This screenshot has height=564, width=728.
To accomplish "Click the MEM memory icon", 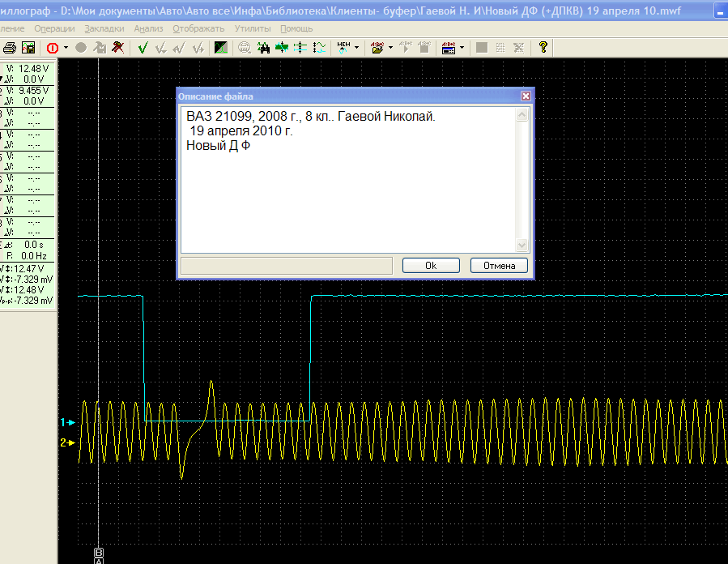I will pyautogui.click(x=343, y=47).
